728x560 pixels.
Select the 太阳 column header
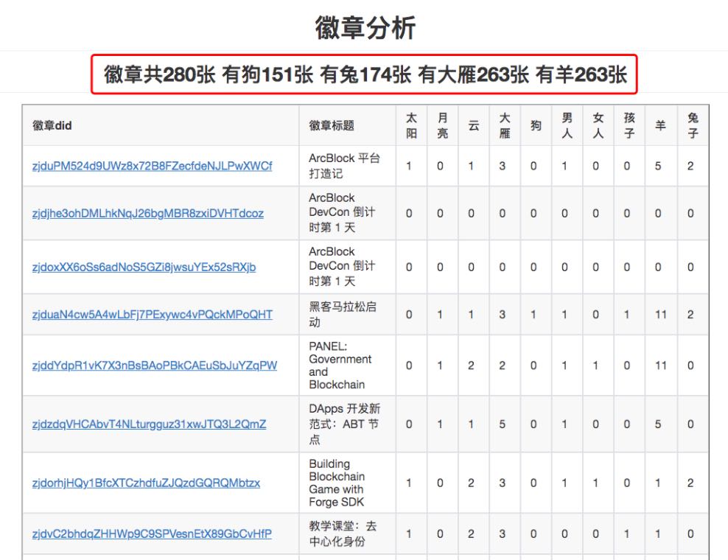[411, 125]
